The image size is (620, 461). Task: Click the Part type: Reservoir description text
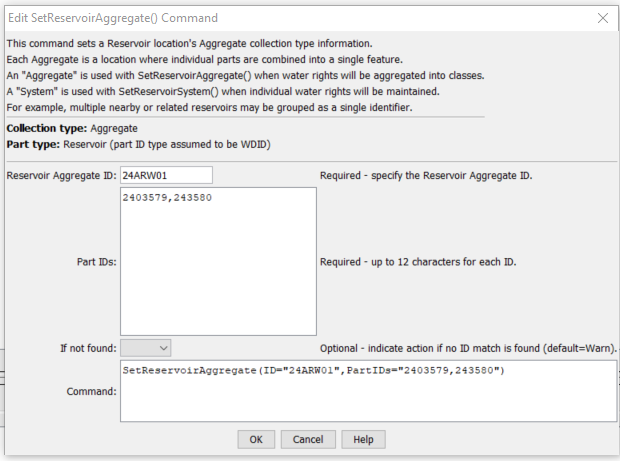138,144
